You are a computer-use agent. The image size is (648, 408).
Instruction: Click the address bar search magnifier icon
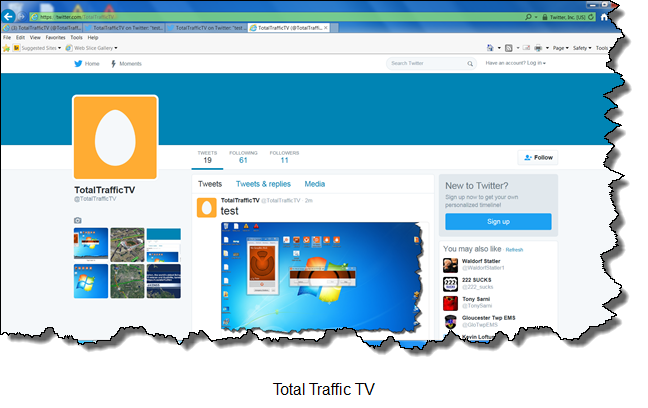pos(528,17)
